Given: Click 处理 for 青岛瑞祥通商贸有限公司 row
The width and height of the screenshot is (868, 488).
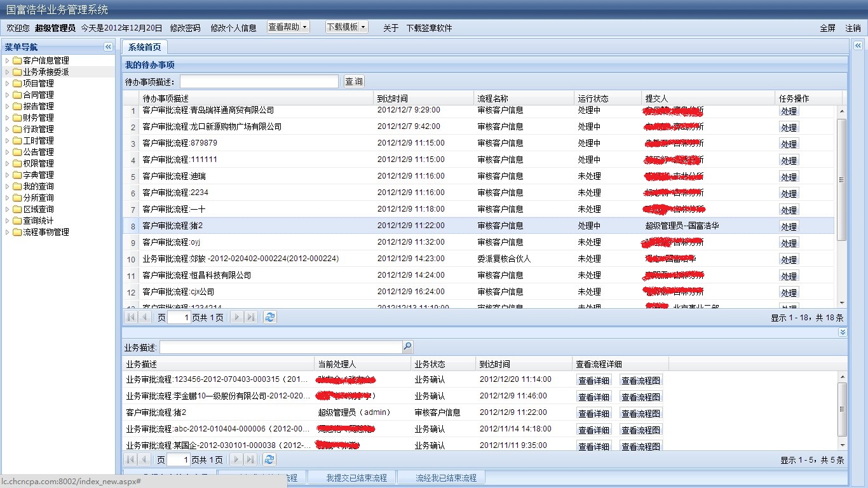Looking at the screenshot, I should pos(789,111).
